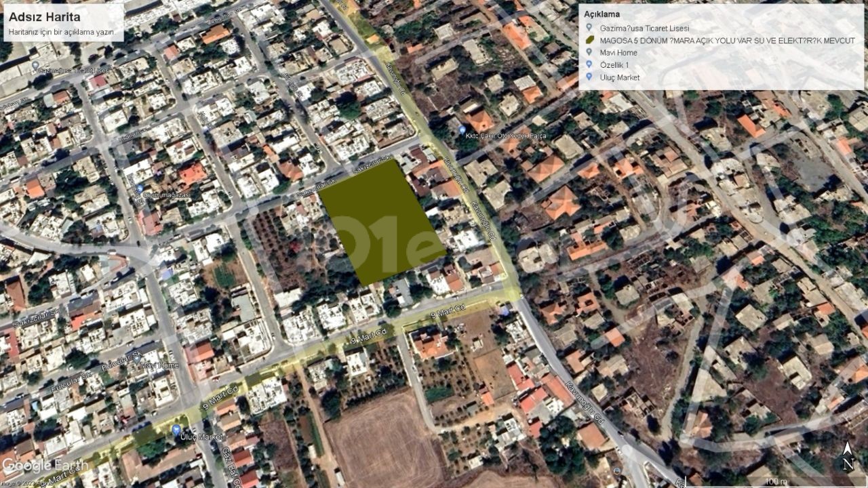Screen dimensions: 868x488
Task: Click the Kktc Çakır Oto Yedek Parça pin
Action: [x=462, y=129]
